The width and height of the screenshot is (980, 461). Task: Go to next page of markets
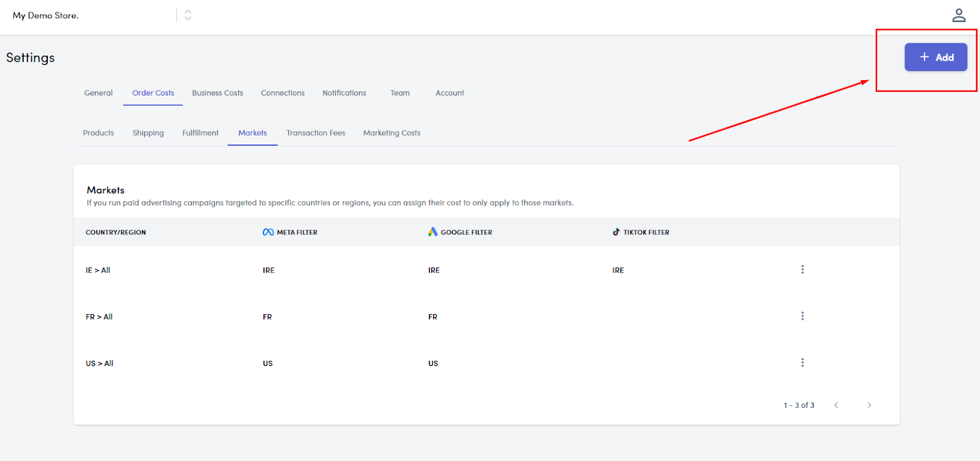click(x=869, y=405)
